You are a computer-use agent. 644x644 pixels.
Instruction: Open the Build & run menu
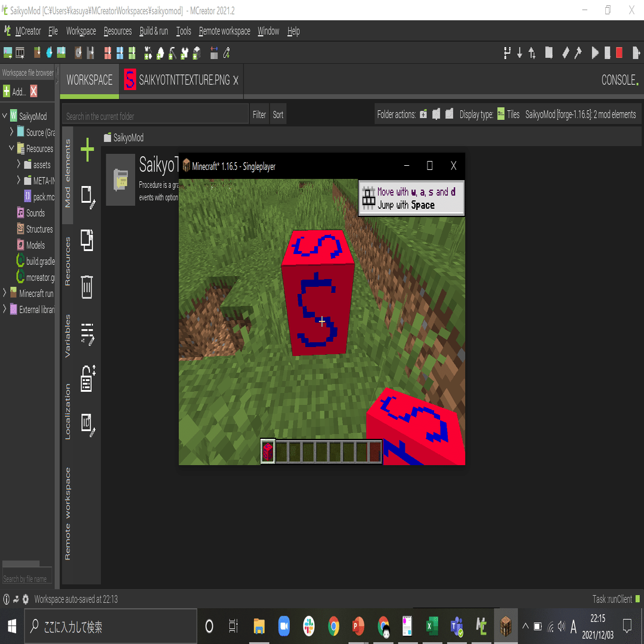pyautogui.click(x=153, y=31)
